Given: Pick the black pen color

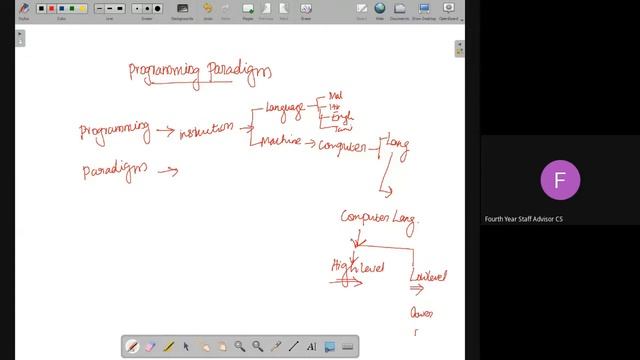Looking at the screenshot, I should (41, 8).
